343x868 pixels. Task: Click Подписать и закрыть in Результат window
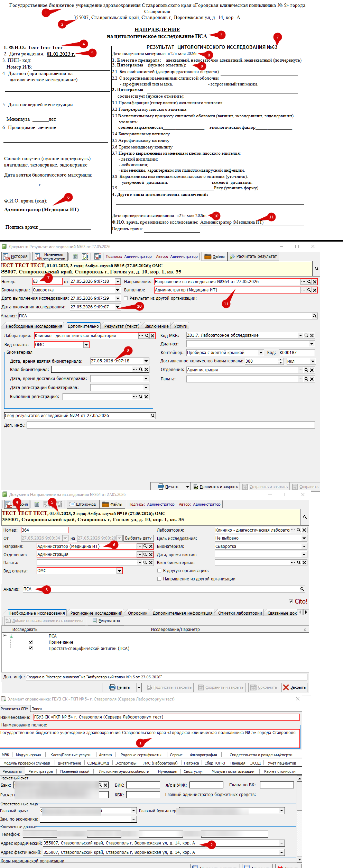[x=215, y=486]
